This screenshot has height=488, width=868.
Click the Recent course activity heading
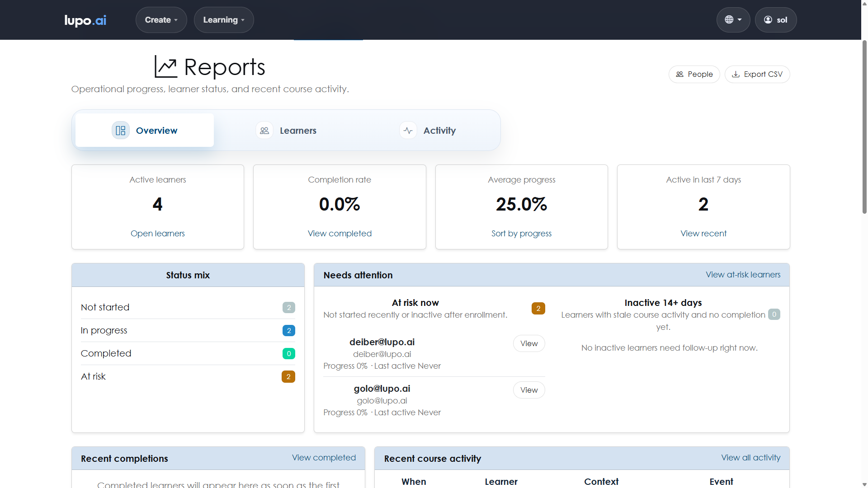tap(433, 459)
